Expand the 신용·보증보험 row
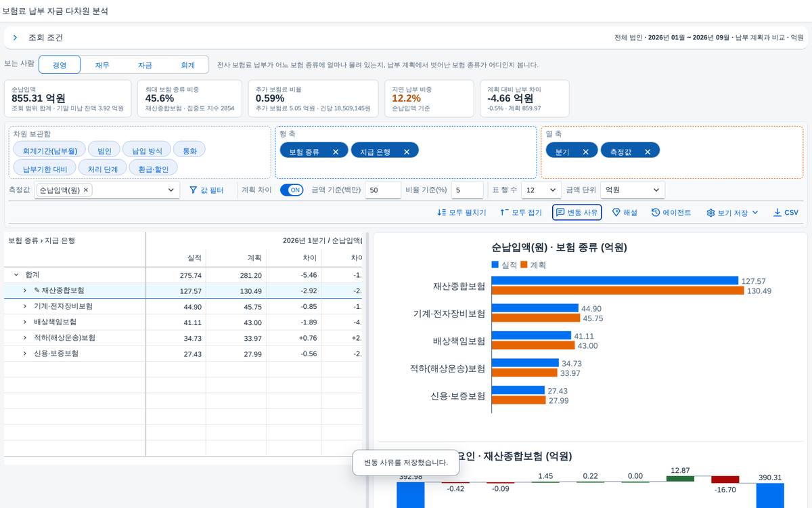The width and height of the screenshot is (812, 508). pyautogui.click(x=25, y=354)
